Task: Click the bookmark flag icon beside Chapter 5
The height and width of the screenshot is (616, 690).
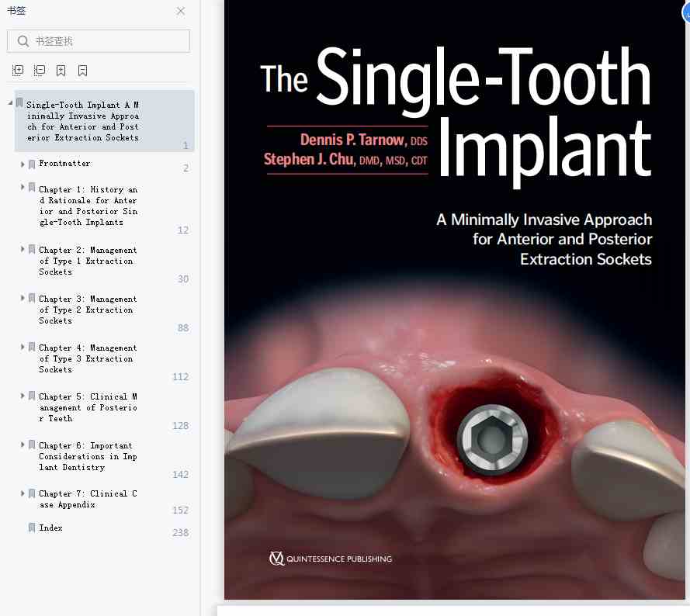Action: click(x=32, y=396)
